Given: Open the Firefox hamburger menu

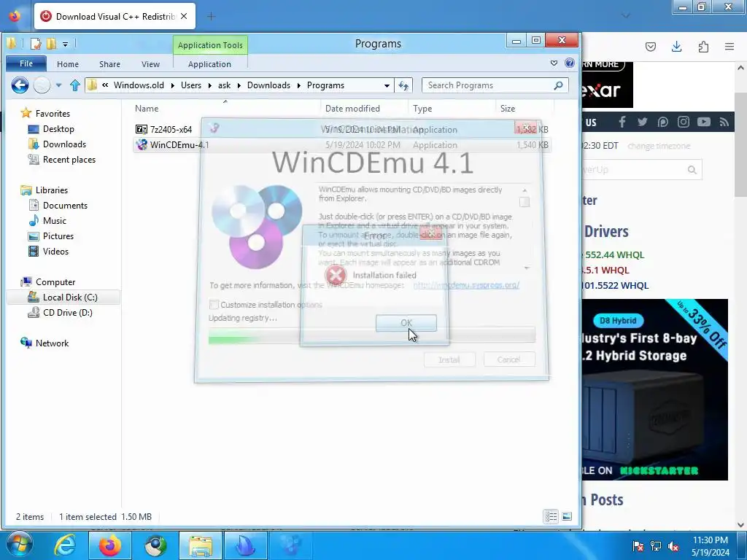Looking at the screenshot, I should 729,46.
